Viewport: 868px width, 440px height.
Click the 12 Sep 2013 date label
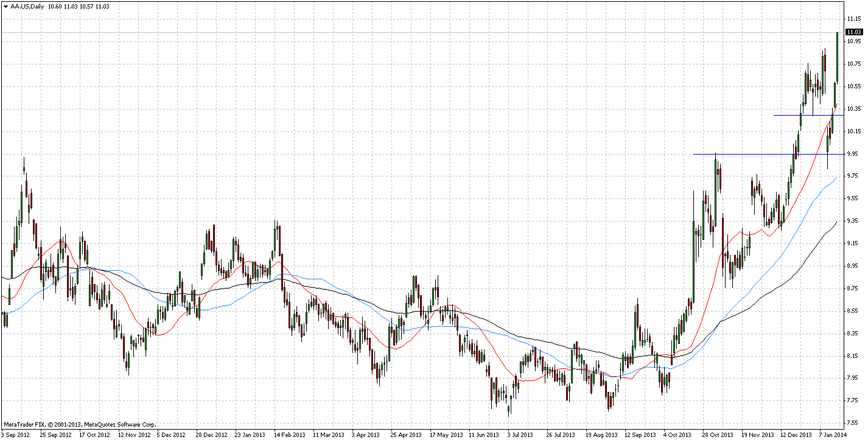click(640, 435)
